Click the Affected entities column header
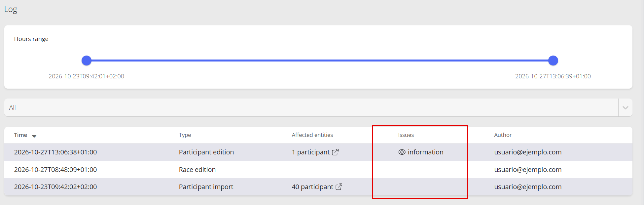Viewport: 644px width, 205px height. coord(312,135)
